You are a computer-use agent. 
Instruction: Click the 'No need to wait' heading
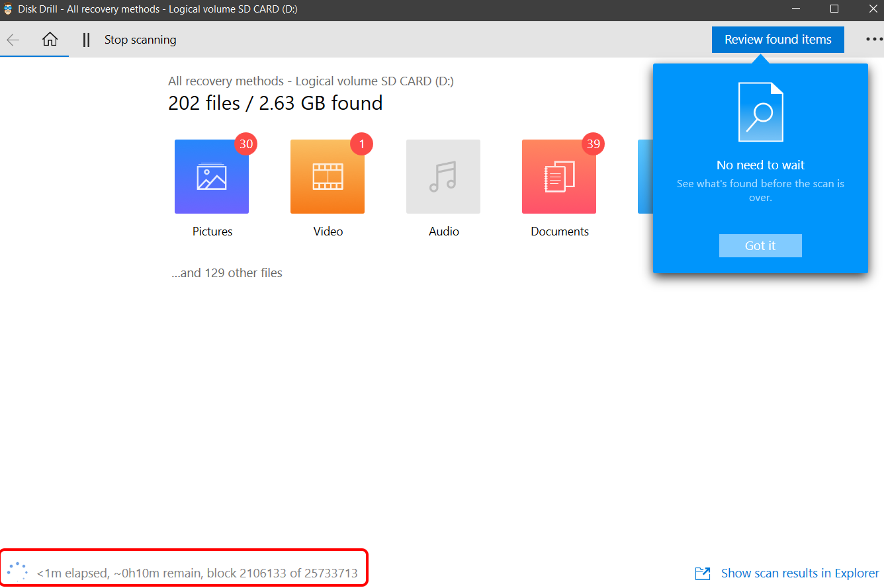[x=761, y=165]
